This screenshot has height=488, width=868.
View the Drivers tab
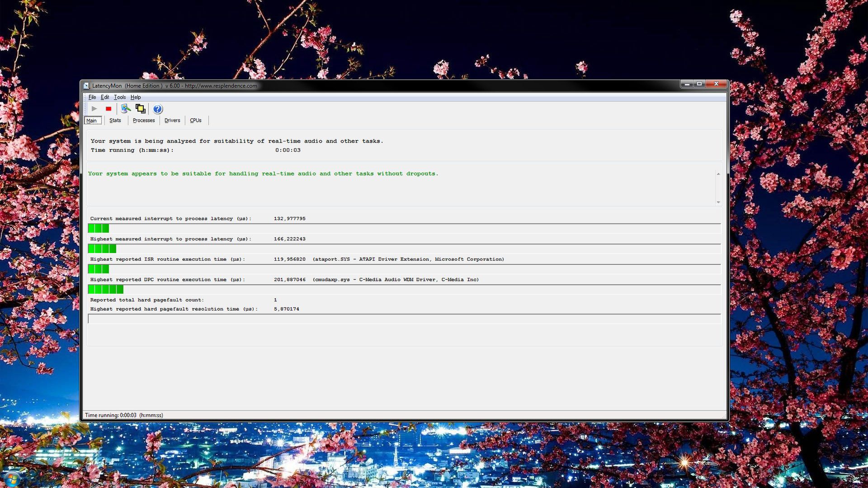point(172,120)
